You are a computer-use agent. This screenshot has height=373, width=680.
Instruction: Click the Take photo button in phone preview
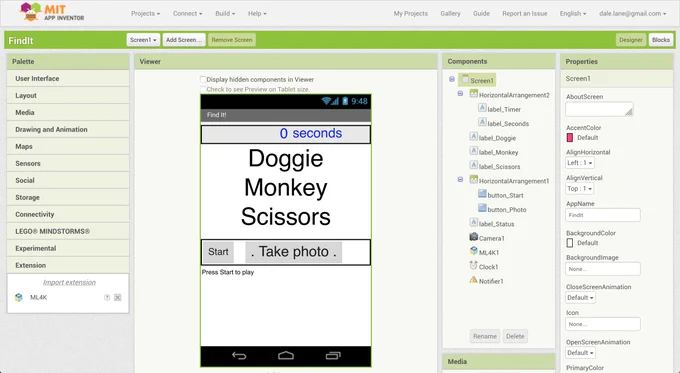294,252
